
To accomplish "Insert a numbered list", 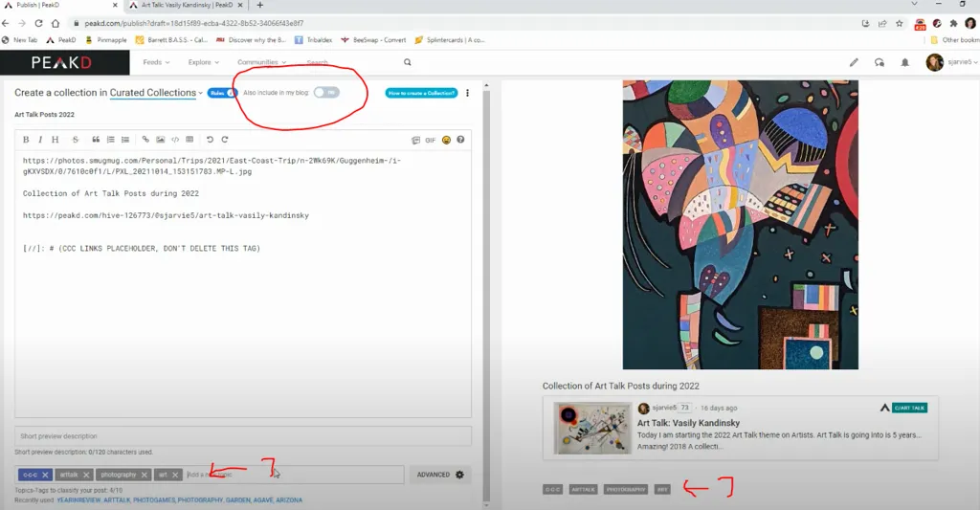I will [111, 140].
